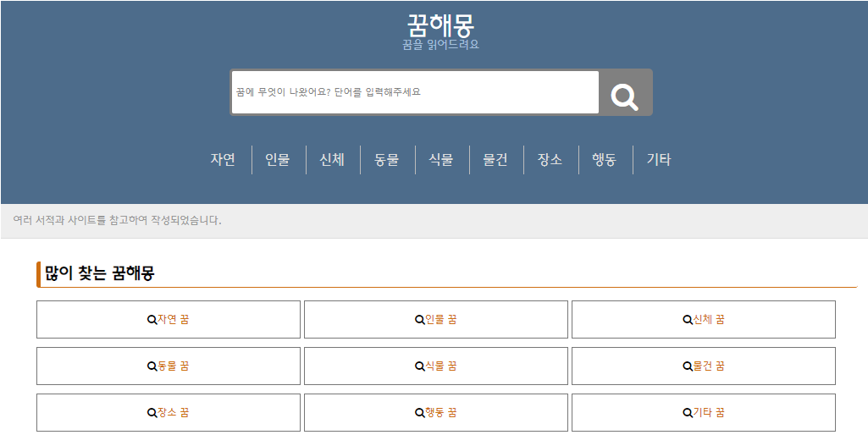Select the 인물 꿈 link text
Image resolution: width=868 pixels, height=435 pixels.
[x=441, y=320]
